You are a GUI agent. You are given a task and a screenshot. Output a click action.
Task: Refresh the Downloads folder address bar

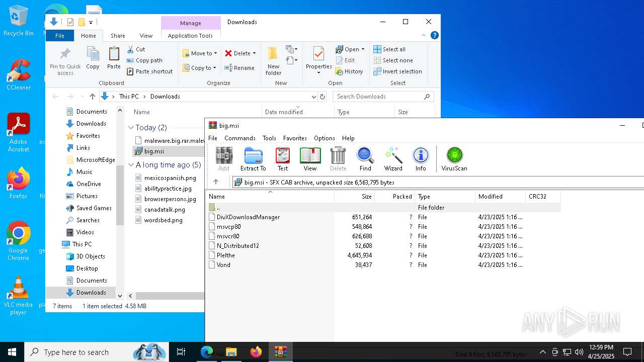click(x=323, y=97)
